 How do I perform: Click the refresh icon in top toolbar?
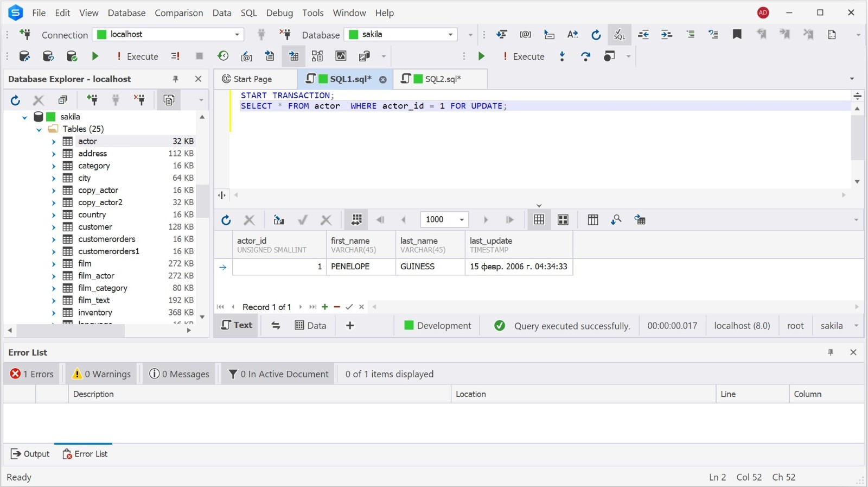click(596, 35)
